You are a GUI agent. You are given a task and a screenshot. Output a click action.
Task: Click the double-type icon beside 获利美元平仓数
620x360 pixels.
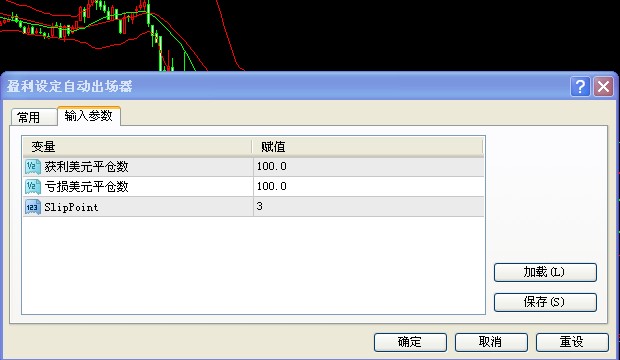coord(32,167)
